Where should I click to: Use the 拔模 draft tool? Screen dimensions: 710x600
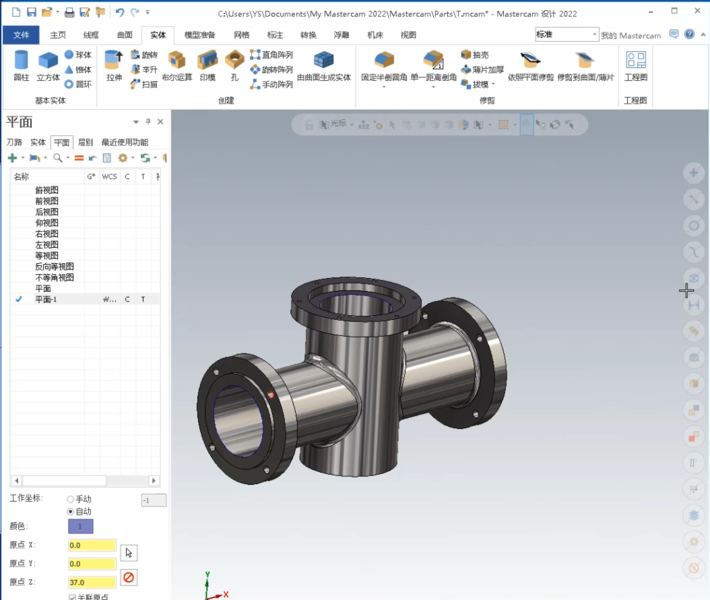tap(475, 84)
